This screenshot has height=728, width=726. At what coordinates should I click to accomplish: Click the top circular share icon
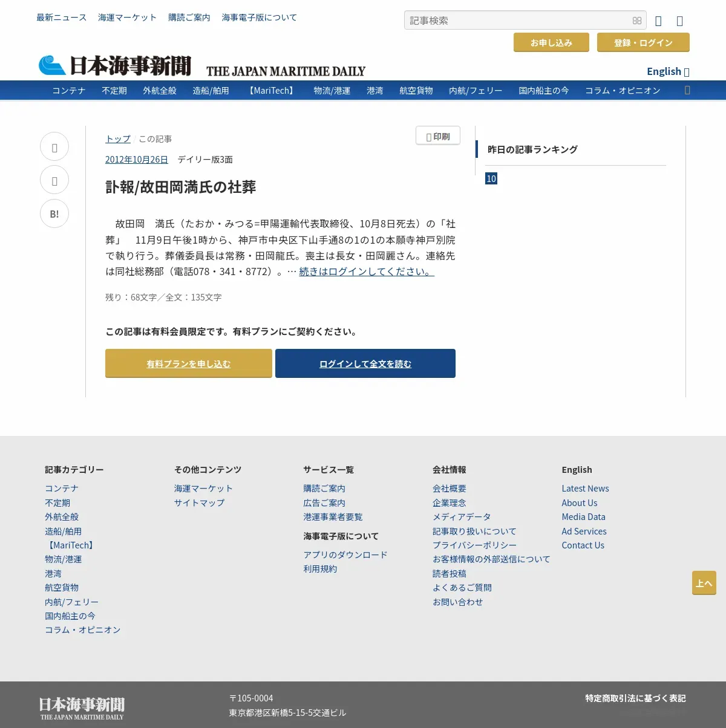tap(54, 147)
